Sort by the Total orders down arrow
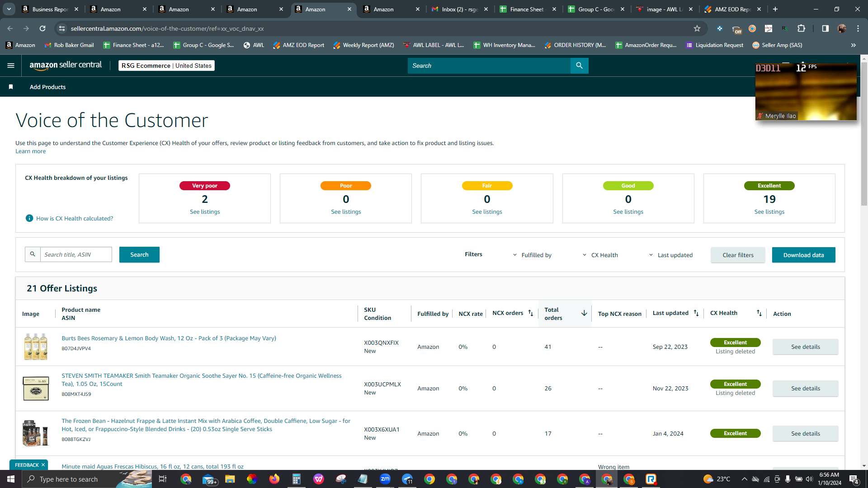 point(584,313)
